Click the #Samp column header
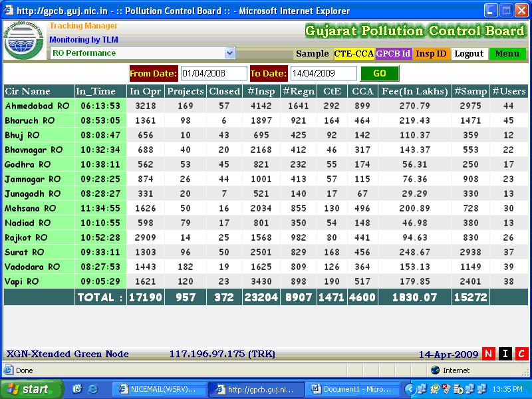This screenshot has height=399, width=532. tap(471, 91)
